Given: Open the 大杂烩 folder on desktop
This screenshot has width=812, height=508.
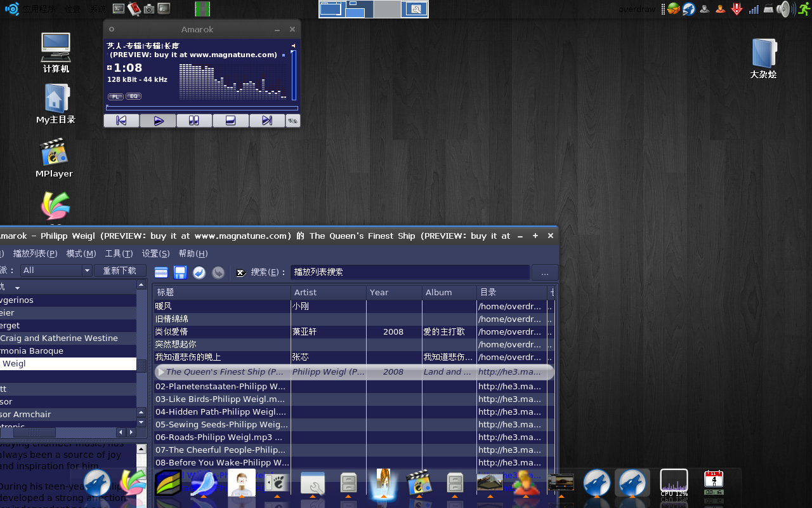Looking at the screenshot, I should point(763,58).
